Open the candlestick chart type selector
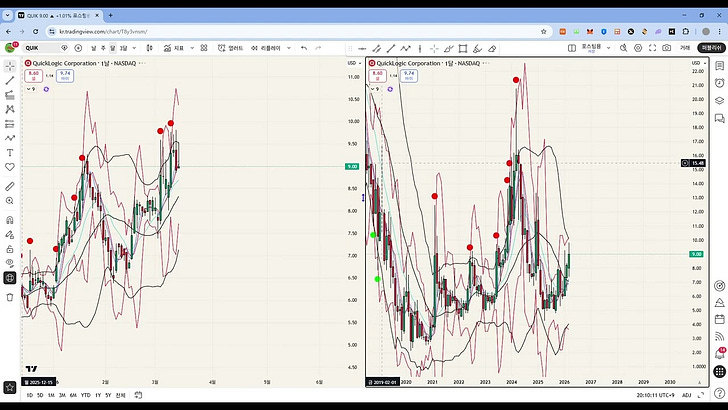Viewport: 728px width, 410px height. coord(150,48)
